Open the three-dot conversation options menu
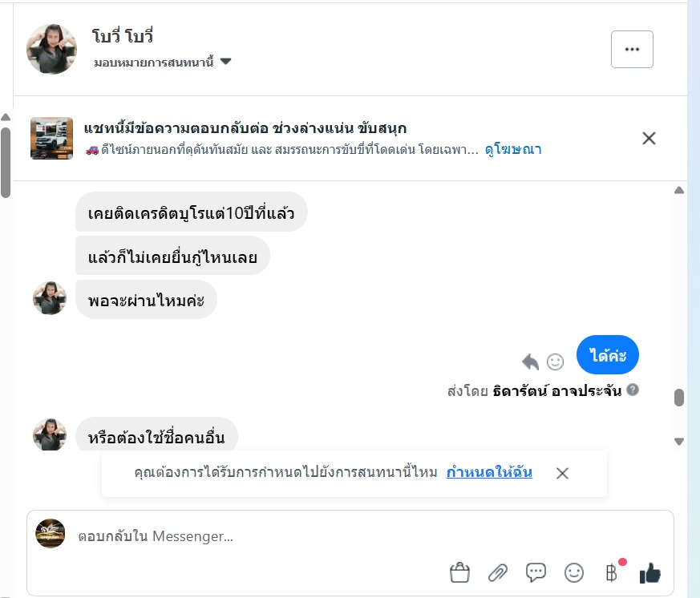Screen dimensions: 700x598 [x=632, y=49]
